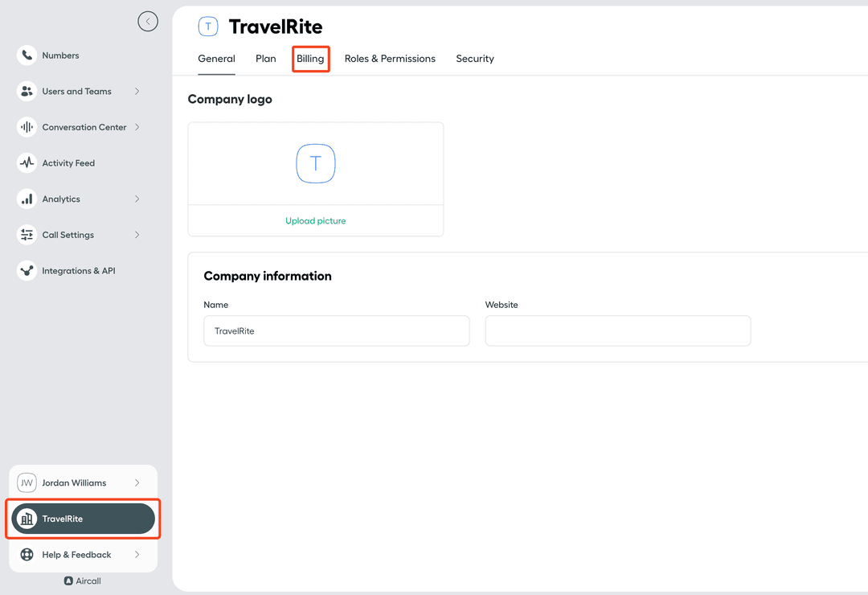Click the Upload picture link
This screenshot has width=868, height=595.
pos(316,221)
